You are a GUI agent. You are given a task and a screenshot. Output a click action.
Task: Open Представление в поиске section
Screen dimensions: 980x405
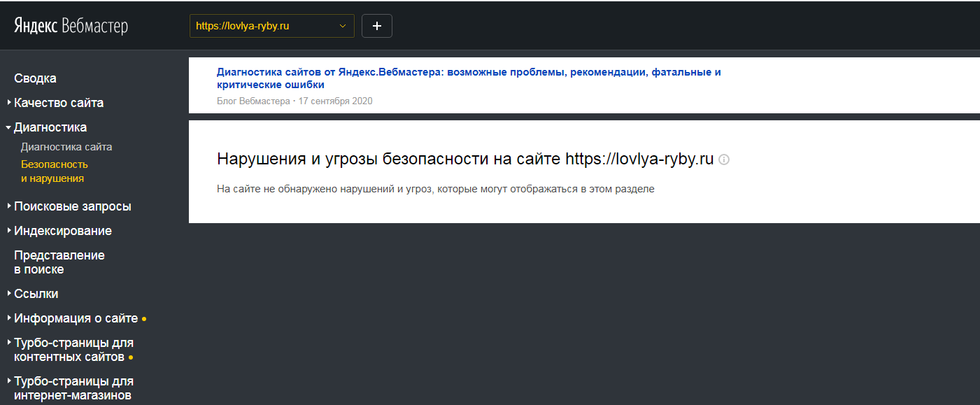pyautogui.click(x=59, y=262)
